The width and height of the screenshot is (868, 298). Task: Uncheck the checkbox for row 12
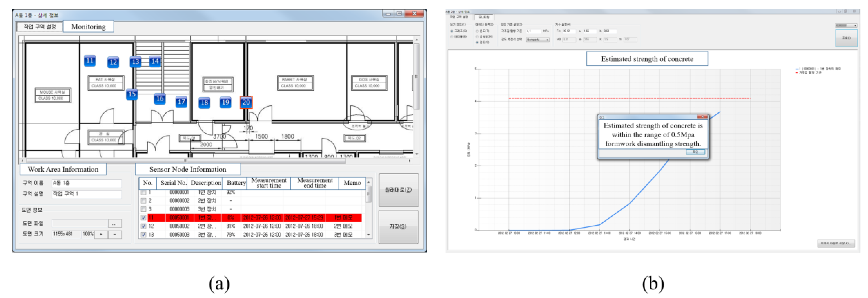tap(143, 226)
